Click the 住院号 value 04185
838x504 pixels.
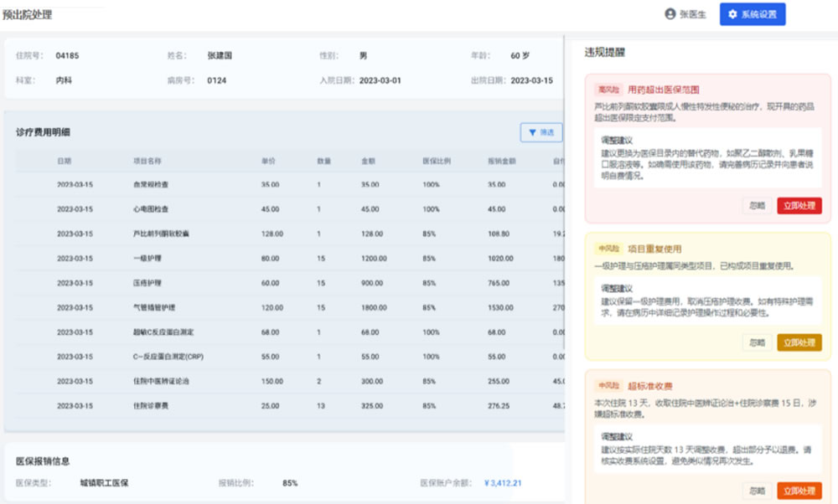coord(67,55)
